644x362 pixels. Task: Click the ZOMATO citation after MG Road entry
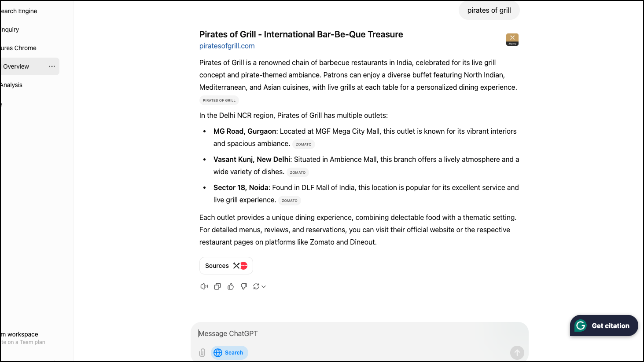[x=304, y=144]
